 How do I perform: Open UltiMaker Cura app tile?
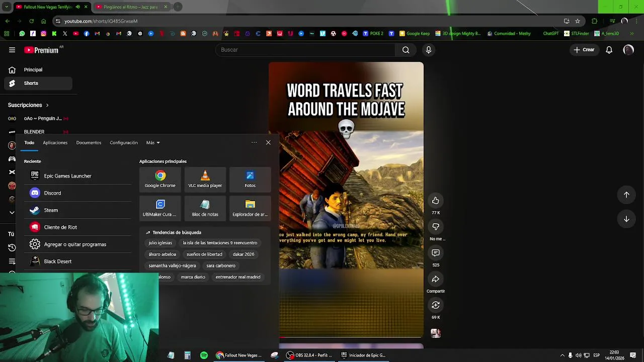click(x=160, y=208)
